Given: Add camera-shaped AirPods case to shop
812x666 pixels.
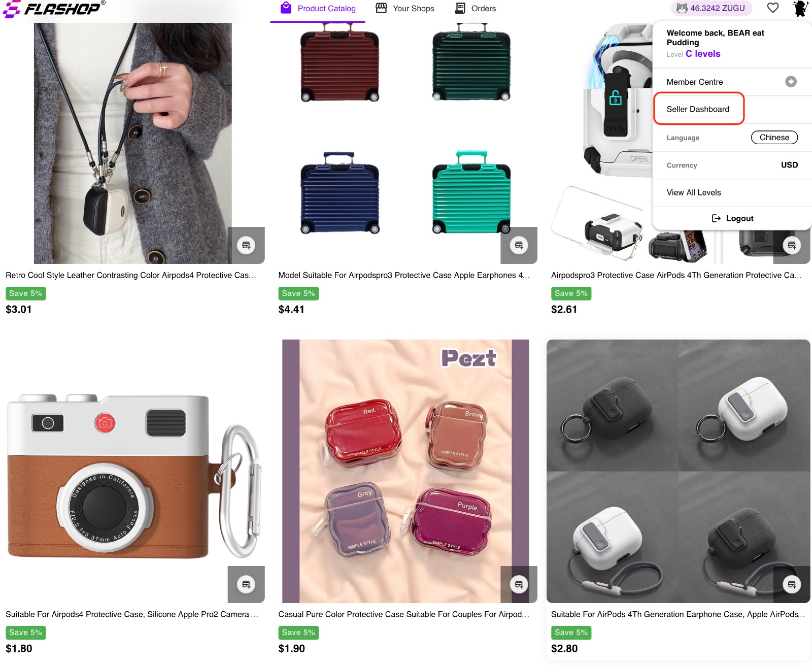Looking at the screenshot, I should pos(246,584).
